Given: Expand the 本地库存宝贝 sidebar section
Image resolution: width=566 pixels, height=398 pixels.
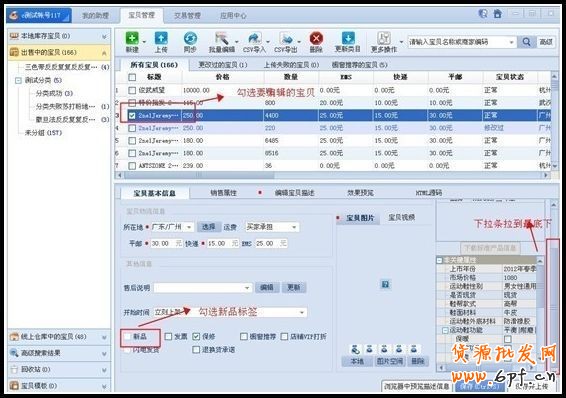Looking at the screenshot, I should tap(104, 36).
